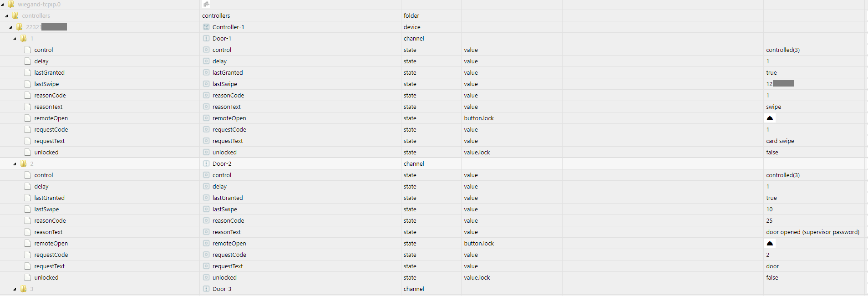Click the Door-2 remoteOpen lock button
This screenshot has width=868, height=296.
(770, 243)
